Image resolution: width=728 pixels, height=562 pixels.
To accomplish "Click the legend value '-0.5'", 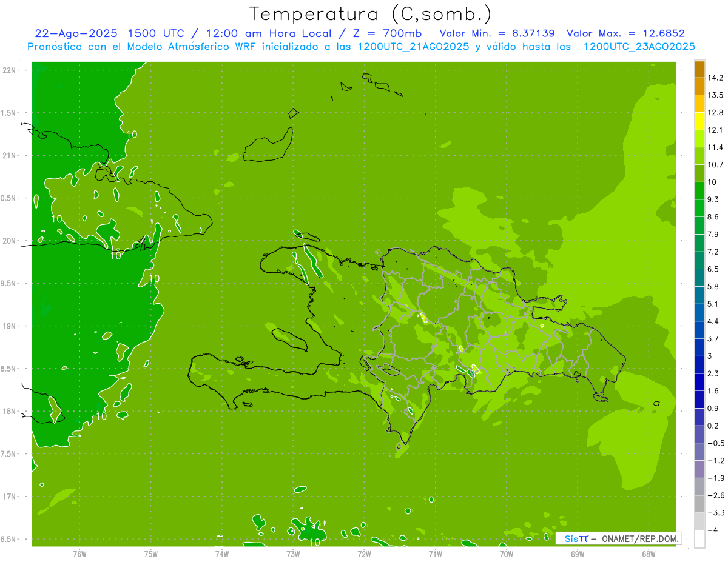I will tap(715, 443).
